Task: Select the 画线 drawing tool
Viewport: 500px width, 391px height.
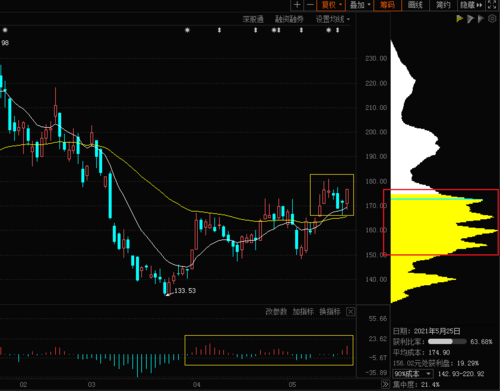Action: pyautogui.click(x=415, y=5)
